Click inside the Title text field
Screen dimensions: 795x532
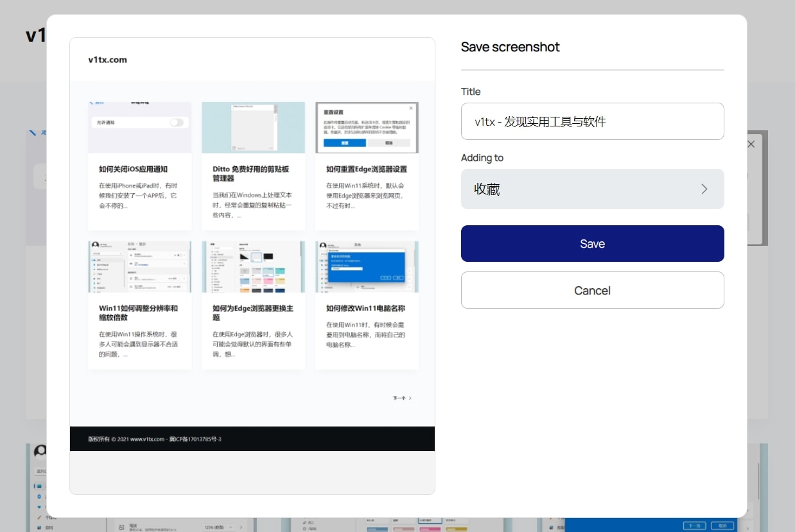592,121
